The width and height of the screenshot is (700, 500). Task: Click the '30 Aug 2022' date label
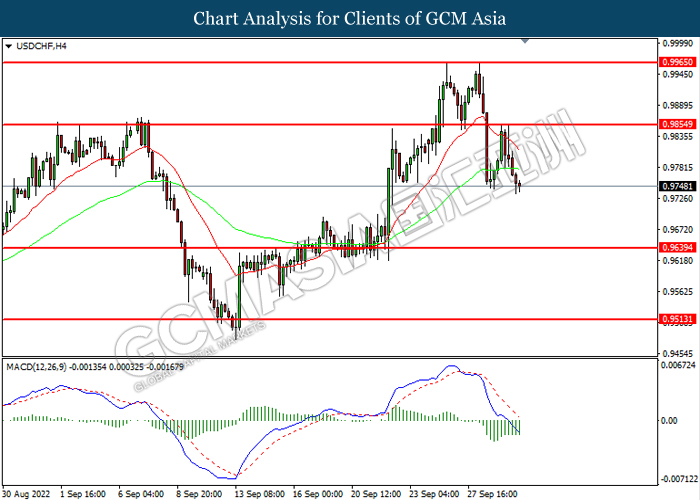pos(28,494)
